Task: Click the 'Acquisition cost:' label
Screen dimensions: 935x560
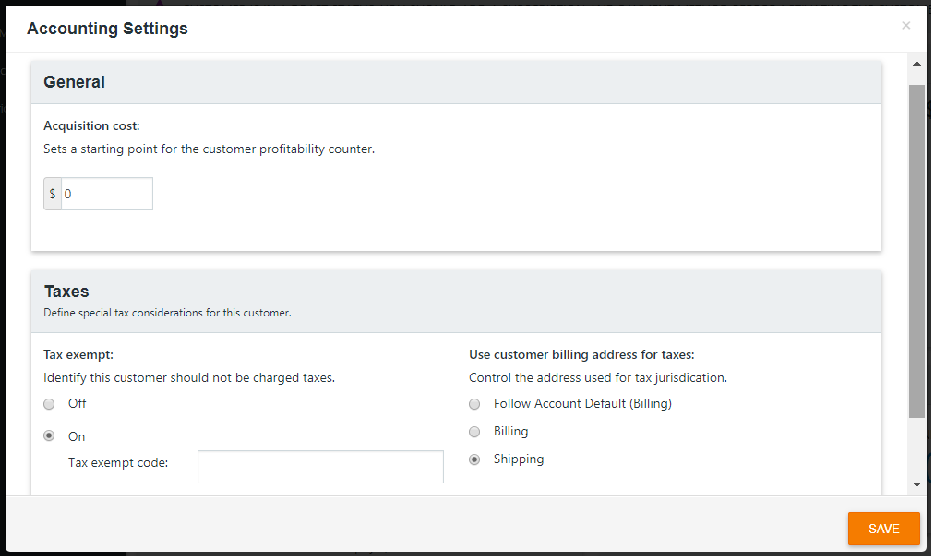Action: click(x=91, y=125)
